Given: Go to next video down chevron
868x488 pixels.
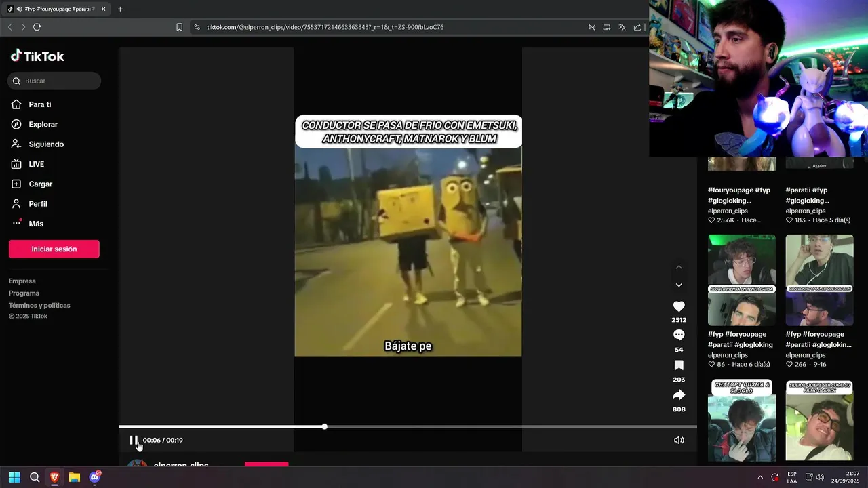Looking at the screenshot, I should click(x=679, y=285).
